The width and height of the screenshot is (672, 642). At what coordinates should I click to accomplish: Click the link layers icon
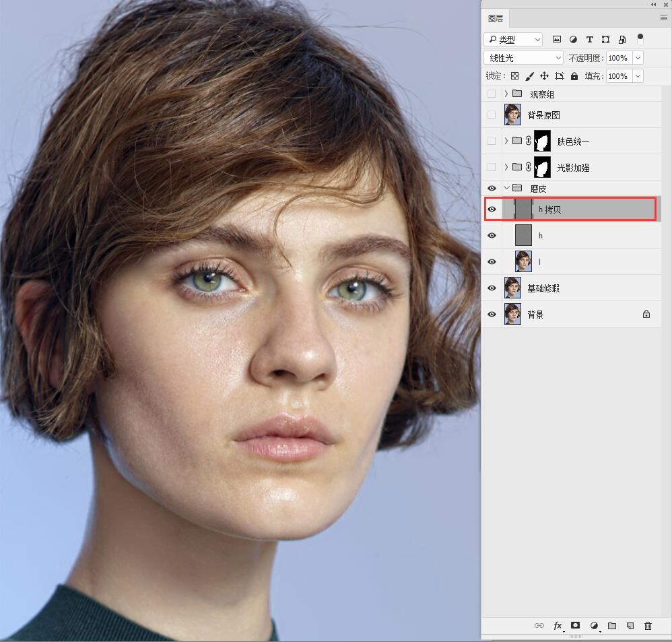point(539,625)
